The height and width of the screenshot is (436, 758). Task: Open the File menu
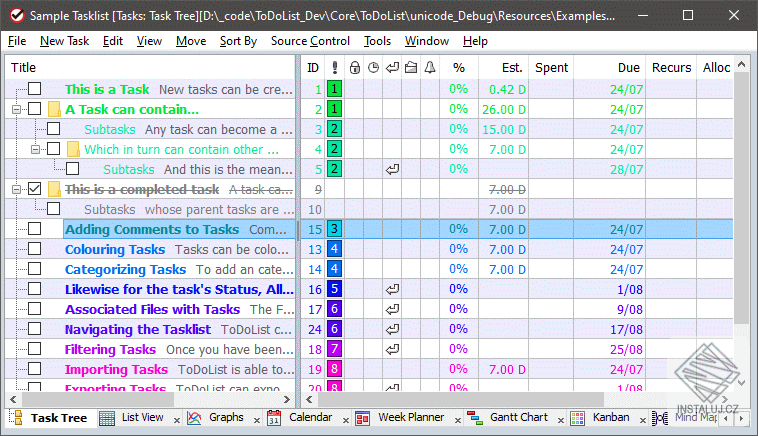(17, 41)
